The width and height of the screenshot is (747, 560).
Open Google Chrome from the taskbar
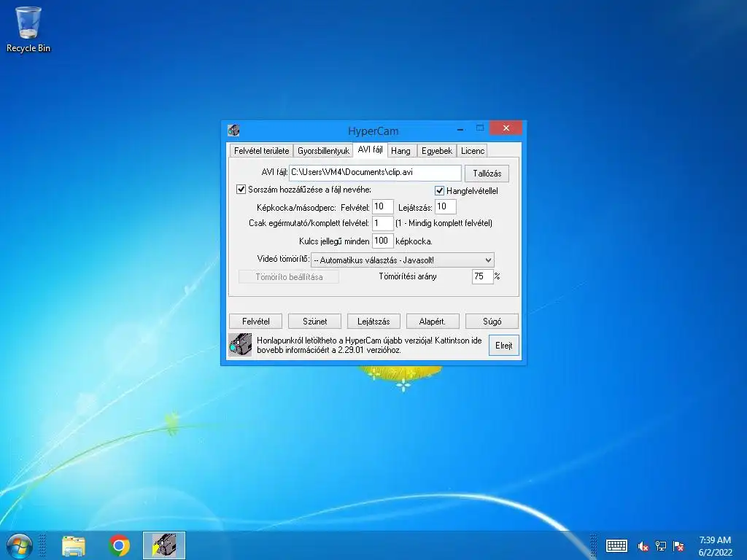coord(119,545)
